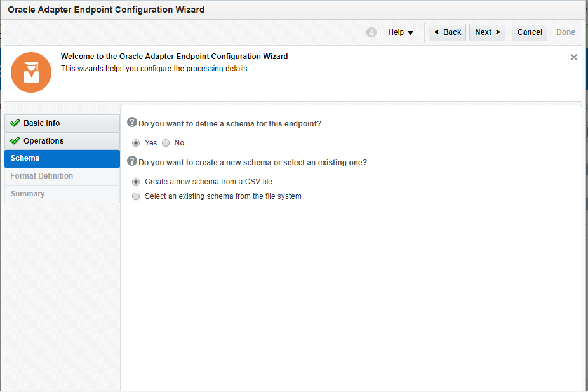Click 'create a new schema or select' question
Image resolution: width=588 pixels, height=392 pixels.
coord(253,163)
